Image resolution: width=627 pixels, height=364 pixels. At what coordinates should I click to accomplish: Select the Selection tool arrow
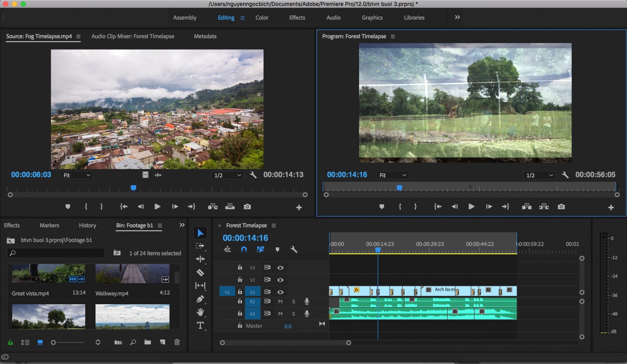point(200,233)
